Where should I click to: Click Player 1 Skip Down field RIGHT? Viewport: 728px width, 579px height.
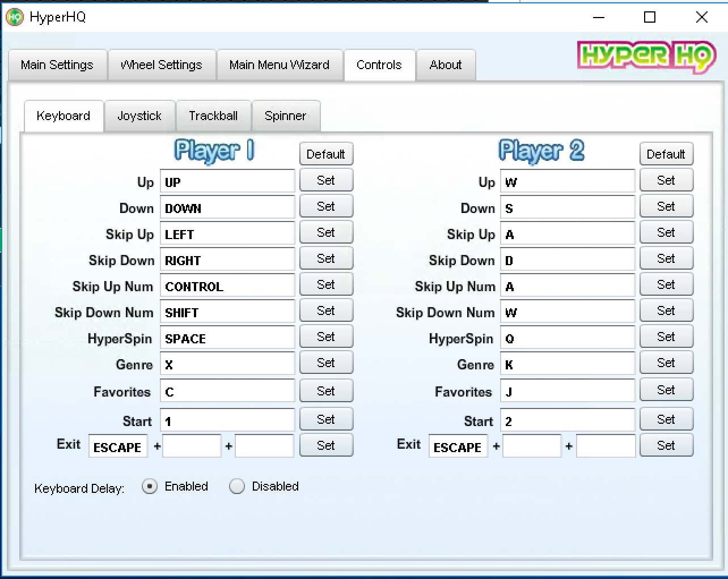point(227,259)
